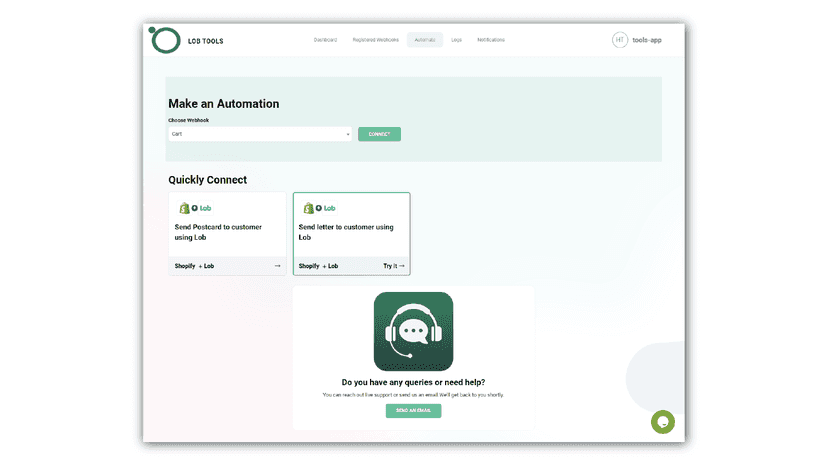Open the Notifications tab

point(491,40)
